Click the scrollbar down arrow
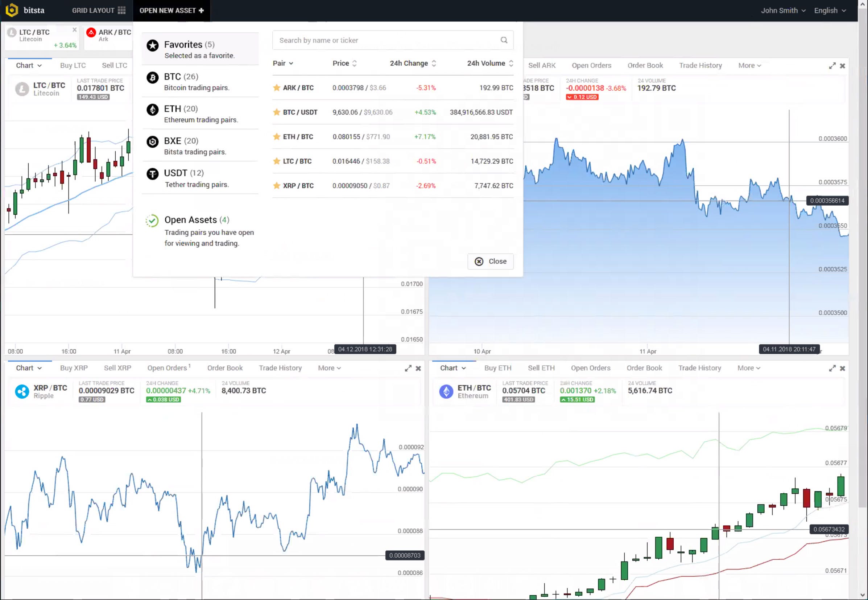Screen dimensions: 868x600 point(863,595)
